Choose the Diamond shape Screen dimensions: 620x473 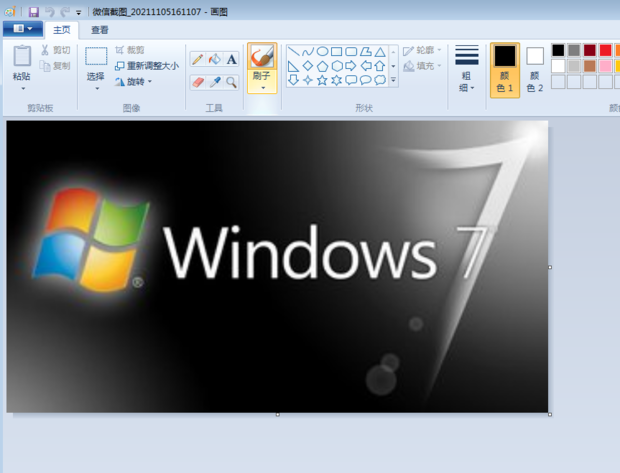pos(308,66)
